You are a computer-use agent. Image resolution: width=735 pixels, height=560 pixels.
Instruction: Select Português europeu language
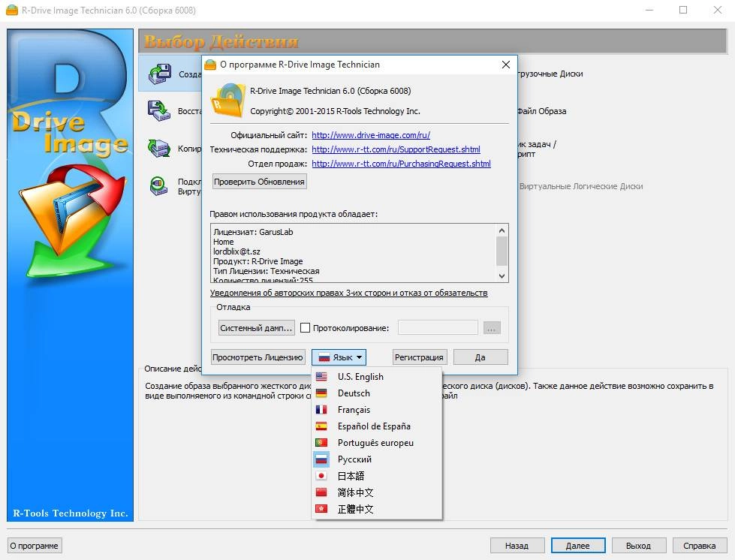[377, 443]
